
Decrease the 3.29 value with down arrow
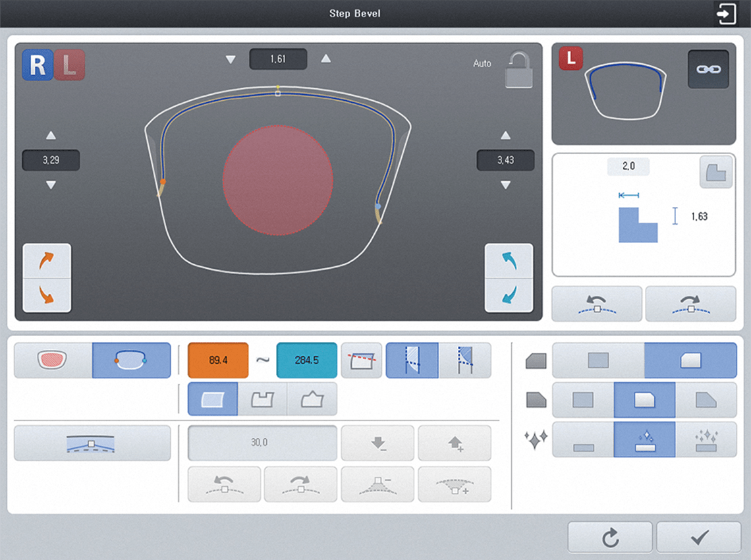[51, 185]
